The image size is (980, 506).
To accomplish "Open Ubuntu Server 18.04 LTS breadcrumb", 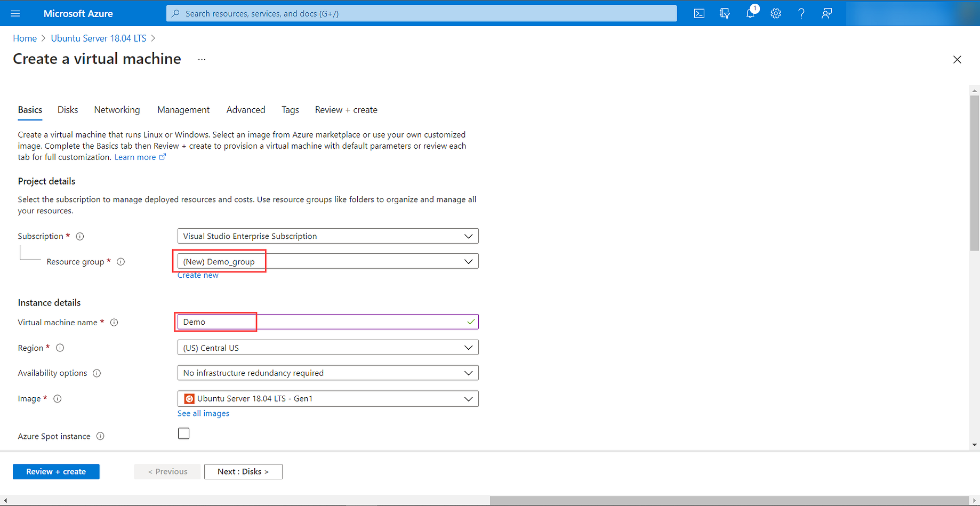I will pos(99,38).
